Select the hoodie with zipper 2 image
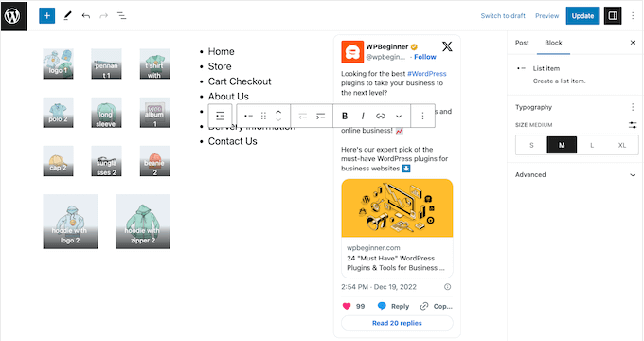 tap(142, 222)
